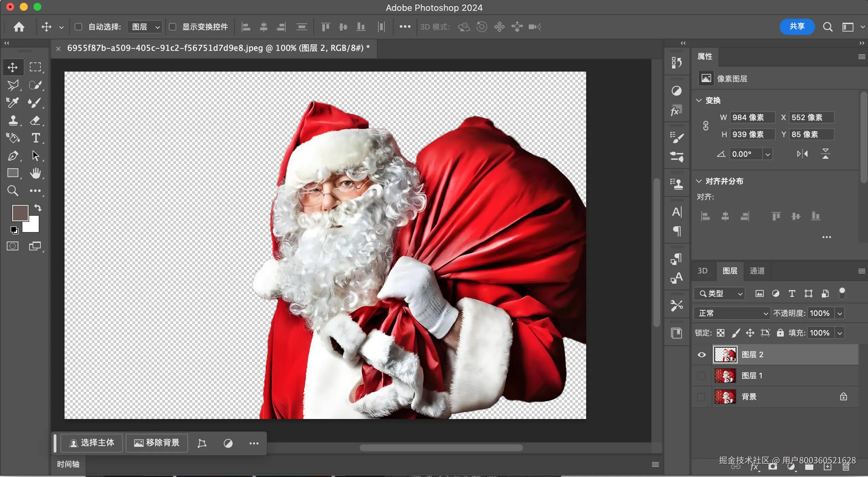Viewport: 868px width, 477px height.
Task: Click the 图层 1 layer thumbnail
Action: pos(725,376)
